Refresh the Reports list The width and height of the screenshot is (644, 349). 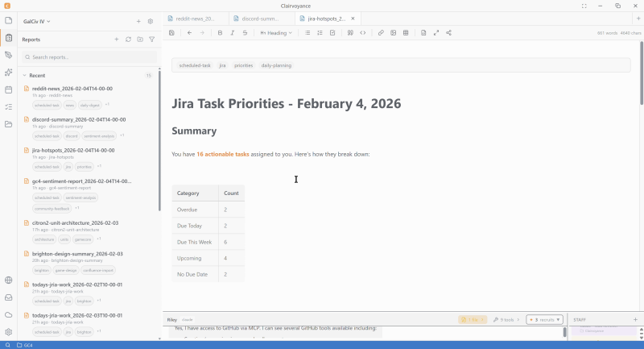coord(128,39)
